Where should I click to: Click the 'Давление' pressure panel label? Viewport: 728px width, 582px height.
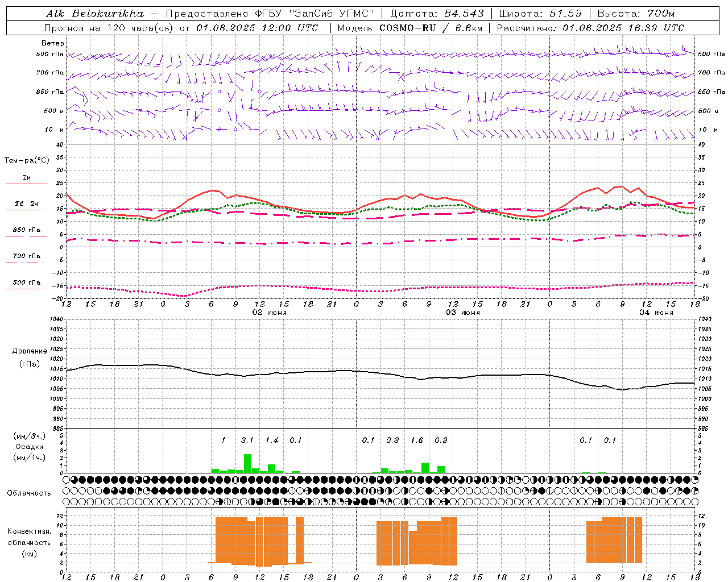(30, 351)
